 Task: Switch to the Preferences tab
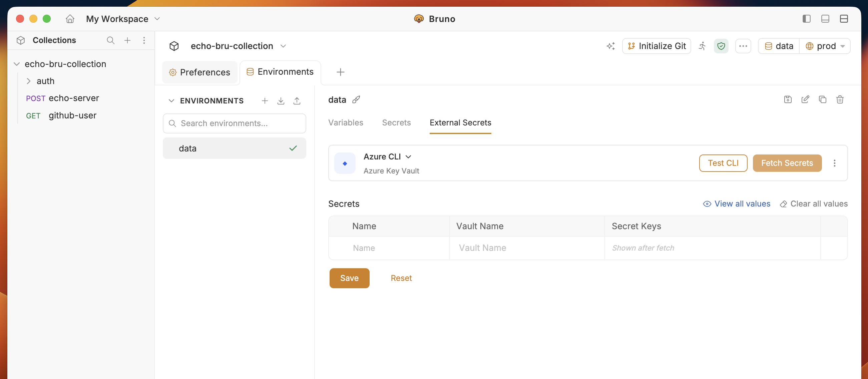tap(200, 72)
